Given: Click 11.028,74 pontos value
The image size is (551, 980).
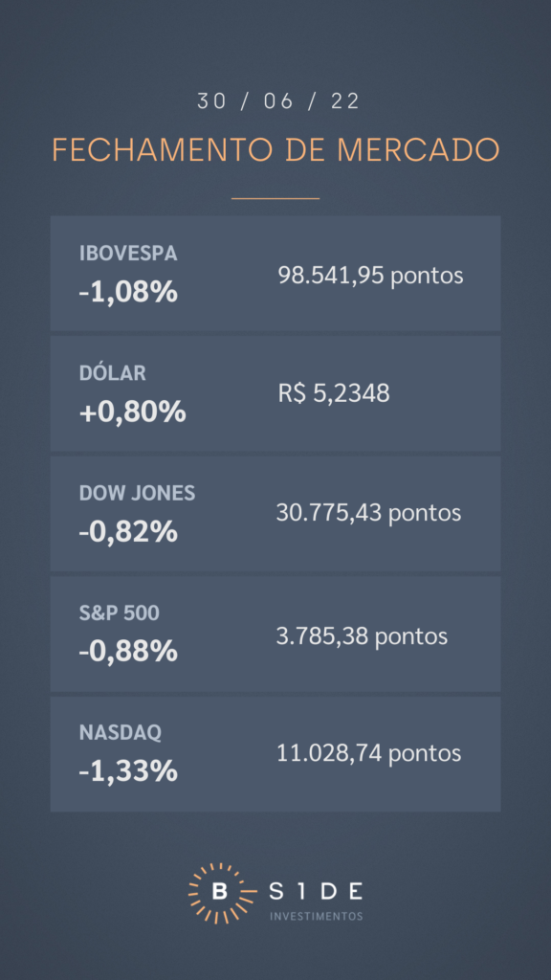Looking at the screenshot, I should tap(368, 753).
